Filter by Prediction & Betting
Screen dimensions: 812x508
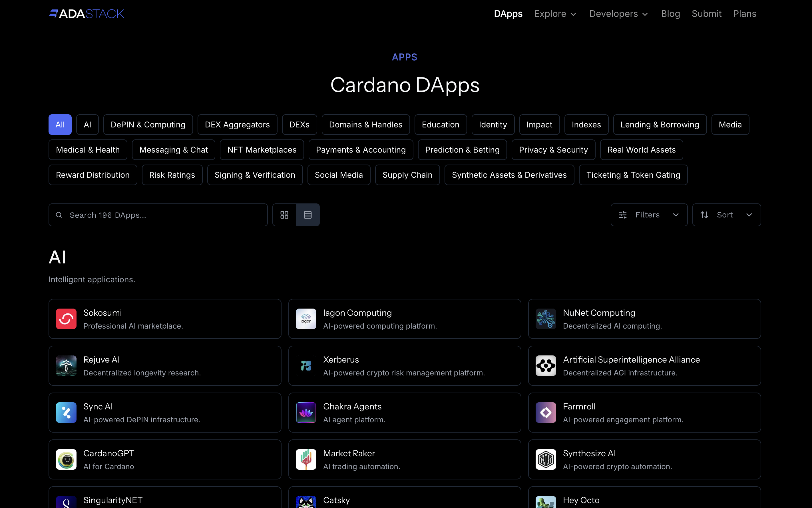tap(463, 150)
